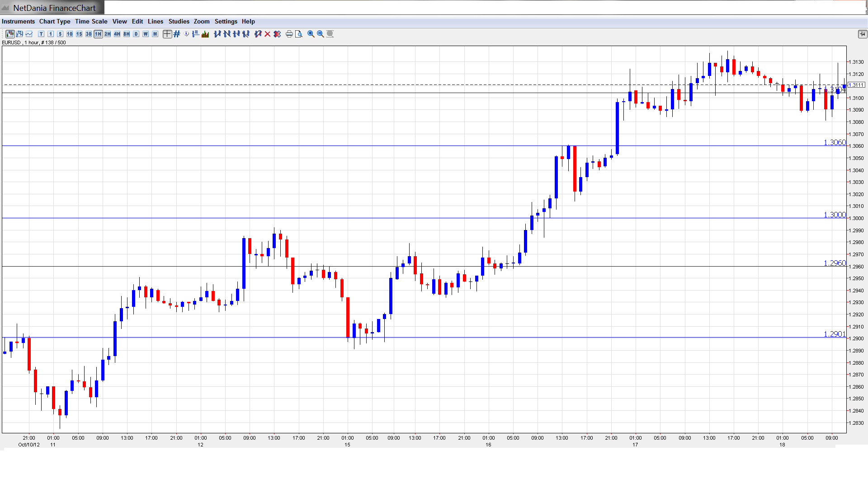This screenshot has width=868, height=488.
Task: Select the Daily (D) time scale button
Action: [x=136, y=34]
